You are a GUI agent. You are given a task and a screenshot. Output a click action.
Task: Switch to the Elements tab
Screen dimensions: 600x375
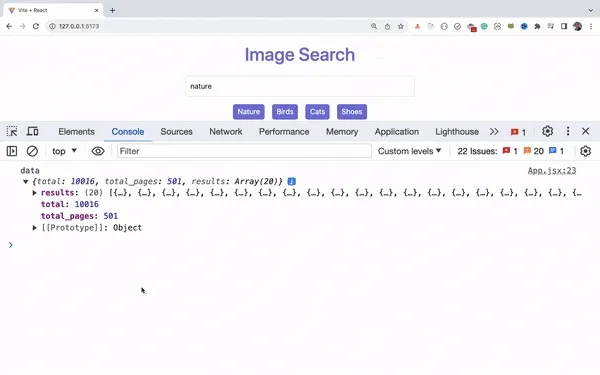pos(76,132)
